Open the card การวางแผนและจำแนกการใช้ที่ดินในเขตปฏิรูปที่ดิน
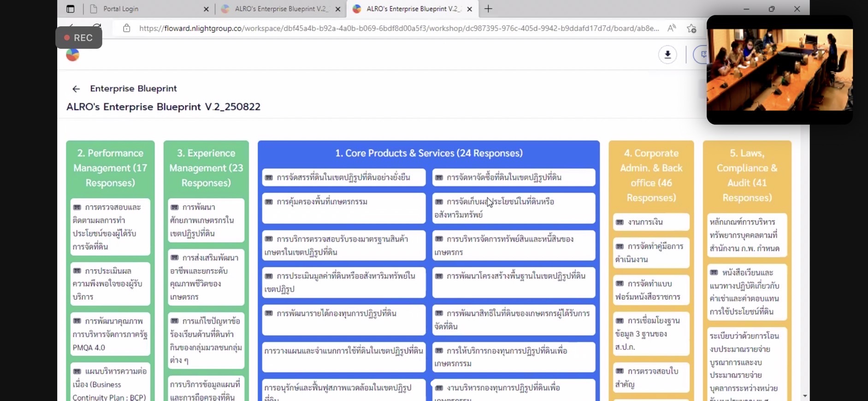This screenshot has width=868, height=401. tap(344, 357)
